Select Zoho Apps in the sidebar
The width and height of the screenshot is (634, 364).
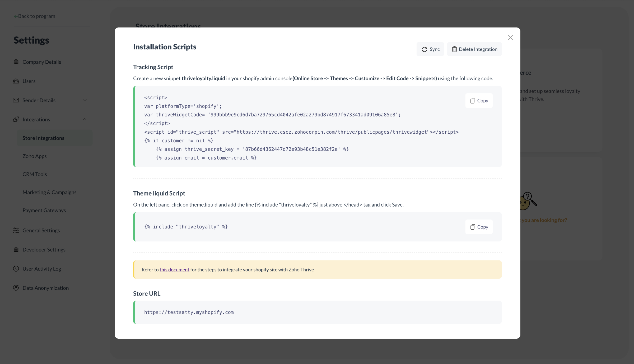coord(35,156)
